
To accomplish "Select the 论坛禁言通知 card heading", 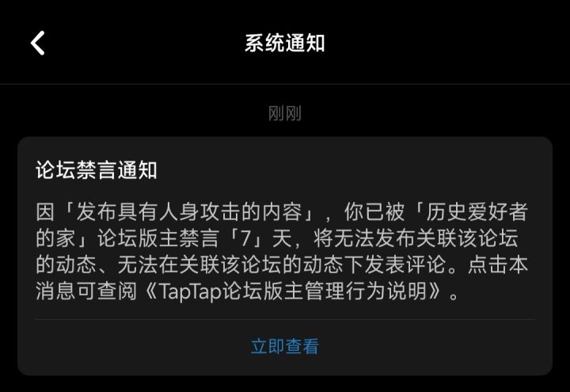I will click(x=97, y=169).
